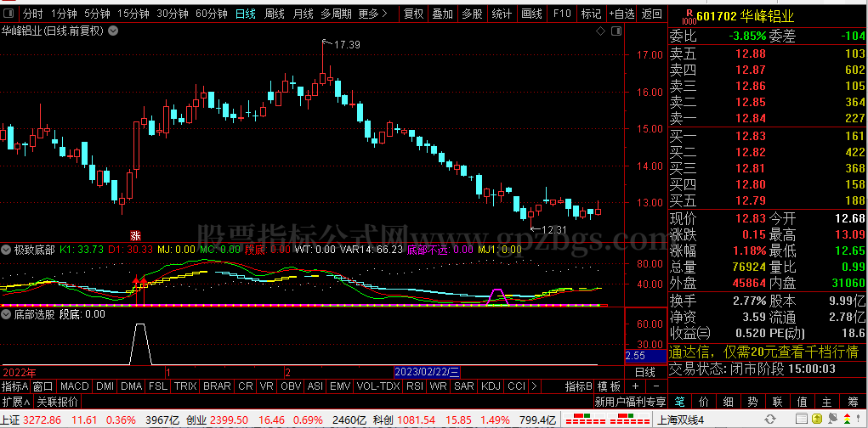Click the 画线 drawing button

531,14
